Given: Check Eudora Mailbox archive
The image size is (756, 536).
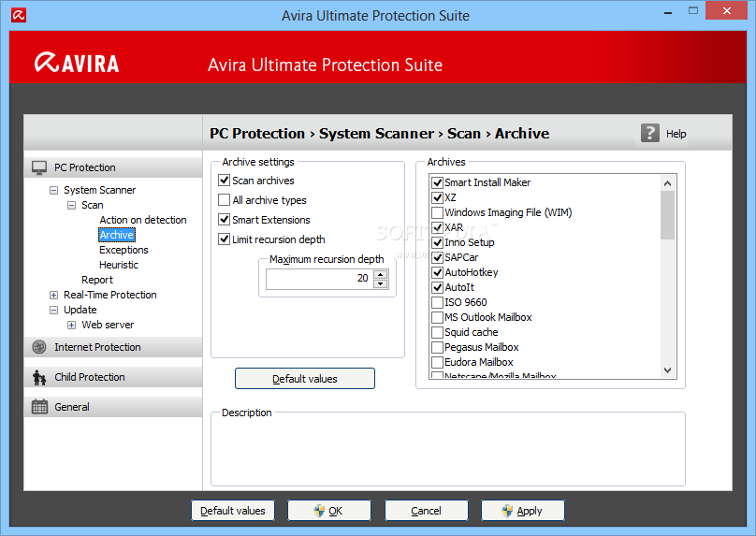Looking at the screenshot, I should click(437, 362).
